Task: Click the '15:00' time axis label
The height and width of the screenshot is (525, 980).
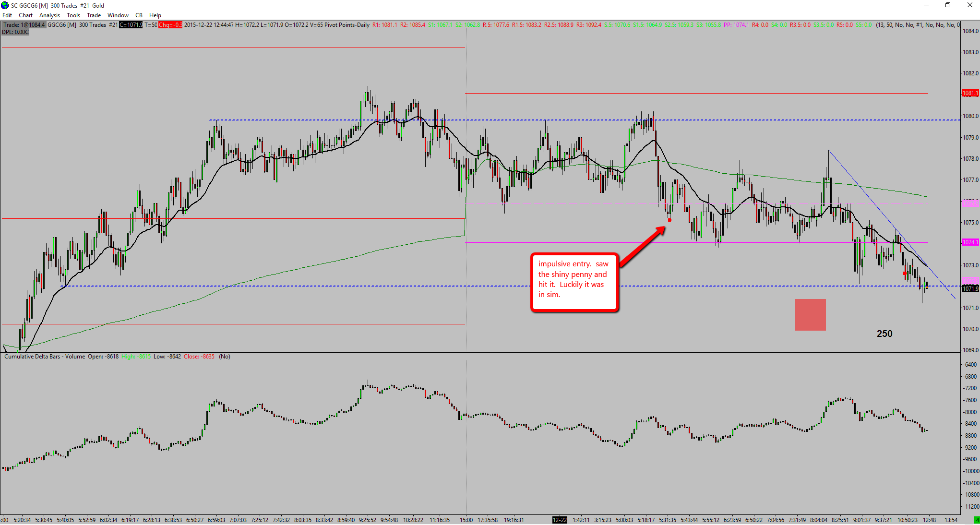Action: 466,520
